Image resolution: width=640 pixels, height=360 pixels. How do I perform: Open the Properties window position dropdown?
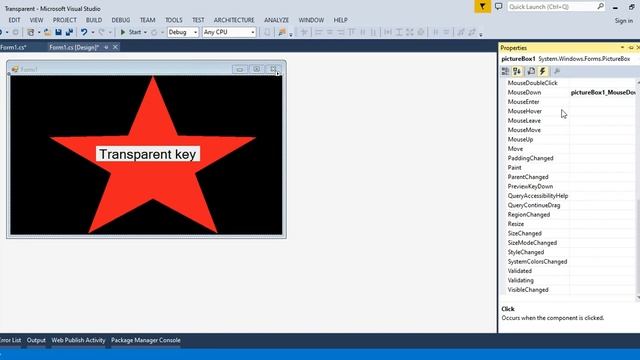pyautogui.click(x=622, y=48)
